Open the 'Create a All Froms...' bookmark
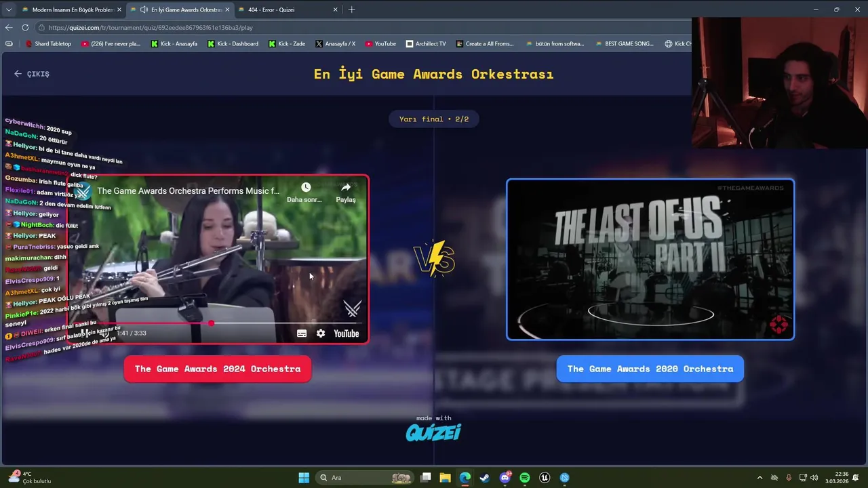The image size is (868, 488). [485, 43]
